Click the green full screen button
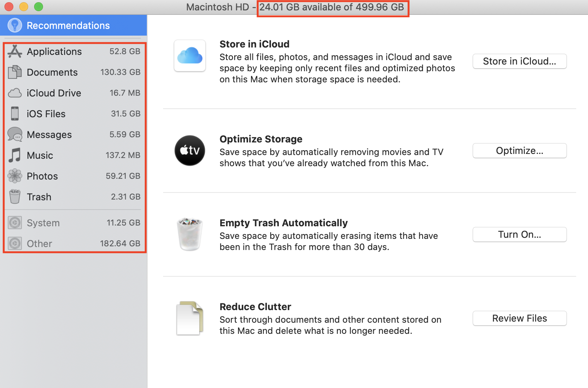 pyautogui.click(x=38, y=7)
